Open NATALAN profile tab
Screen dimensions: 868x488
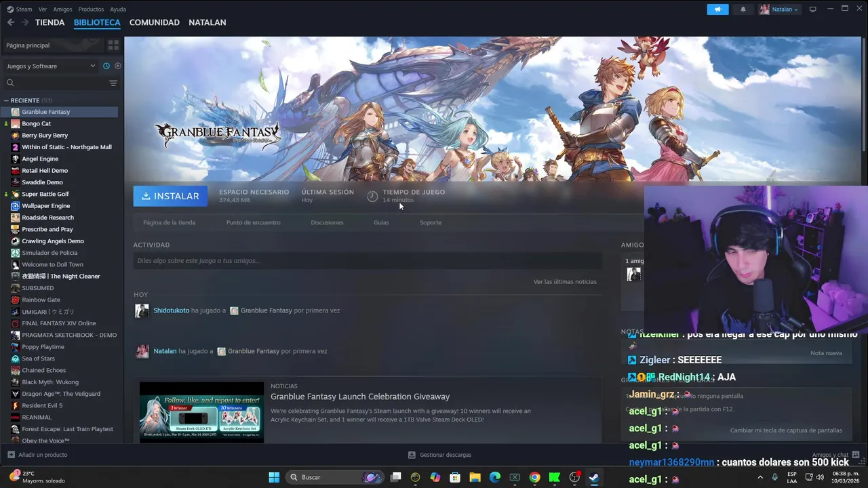point(208,22)
